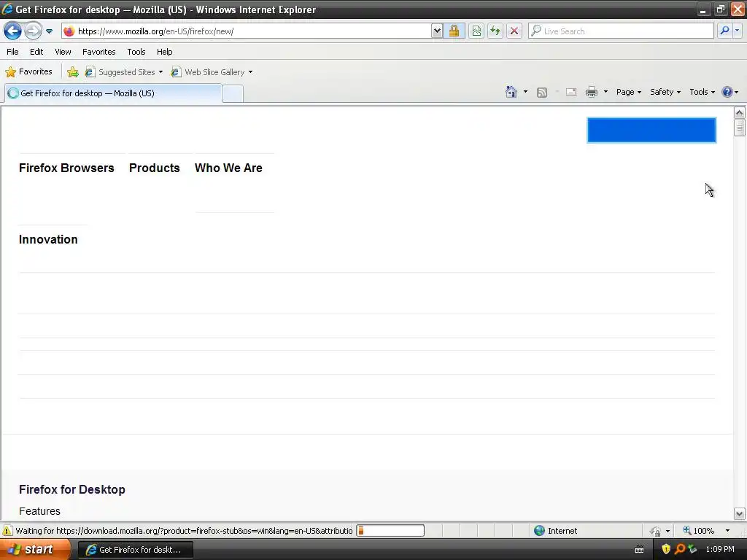Expand the Print options dropdown arrow
The height and width of the screenshot is (560, 747).
tap(605, 92)
